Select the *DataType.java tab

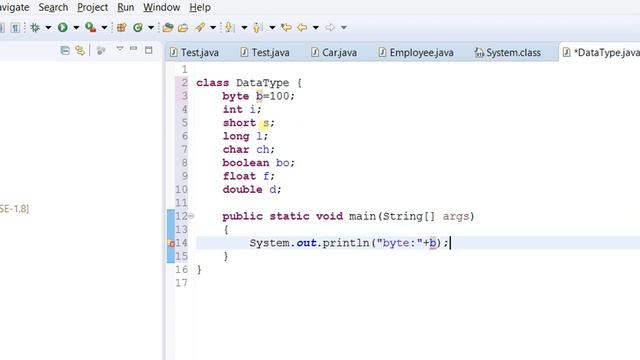tap(601, 53)
